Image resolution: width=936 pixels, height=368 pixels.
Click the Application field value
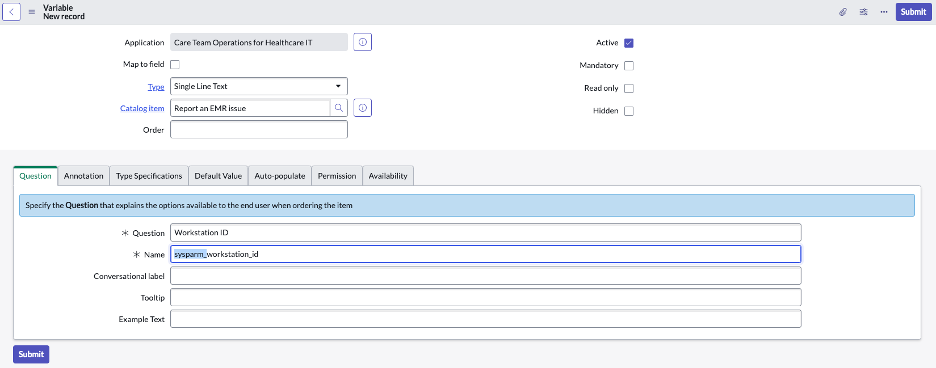click(258, 42)
